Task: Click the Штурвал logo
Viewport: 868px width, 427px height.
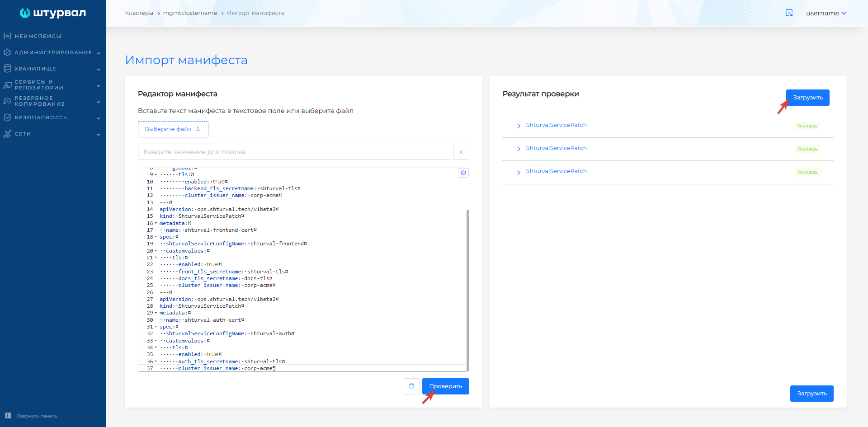Action: point(53,13)
